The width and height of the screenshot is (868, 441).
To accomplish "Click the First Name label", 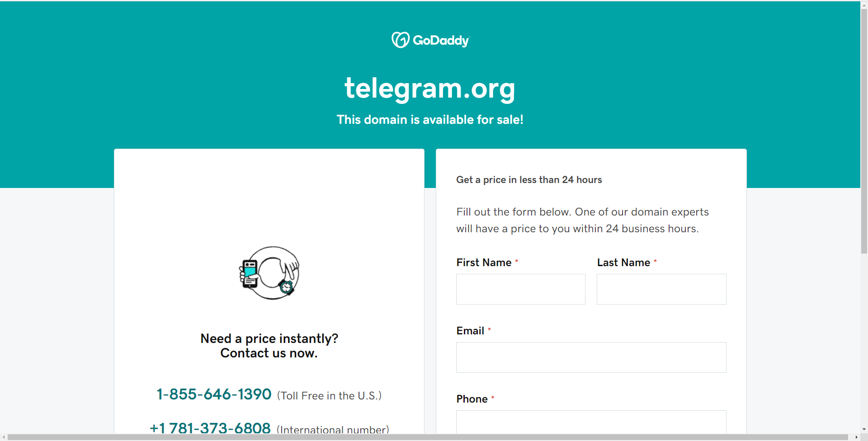I will point(484,263).
